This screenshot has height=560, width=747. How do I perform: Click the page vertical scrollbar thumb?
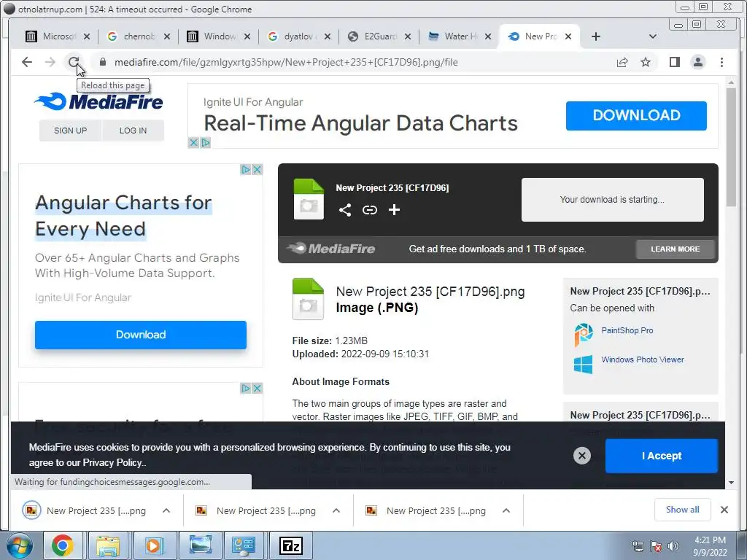[x=731, y=147]
